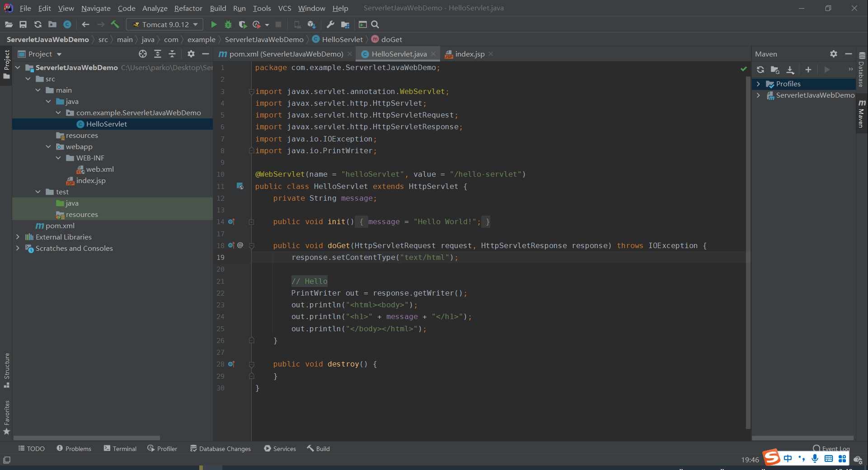868x470 pixels.
Task: Go back with the left arrow
Action: [x=85, y=24]
